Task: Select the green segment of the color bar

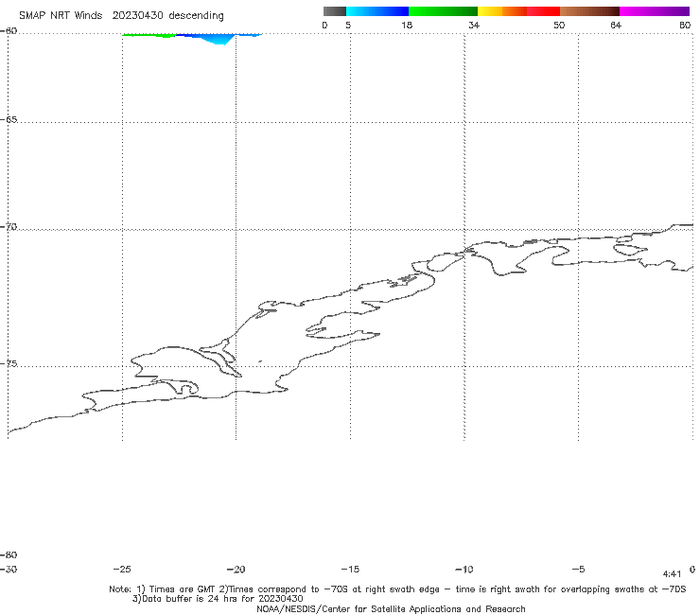Action: [443, 11]
